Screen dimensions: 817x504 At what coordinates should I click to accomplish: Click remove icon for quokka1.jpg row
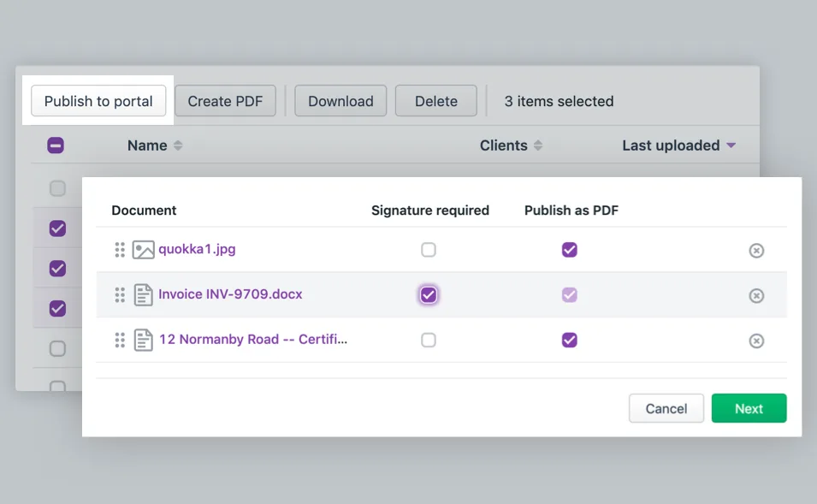756,251
